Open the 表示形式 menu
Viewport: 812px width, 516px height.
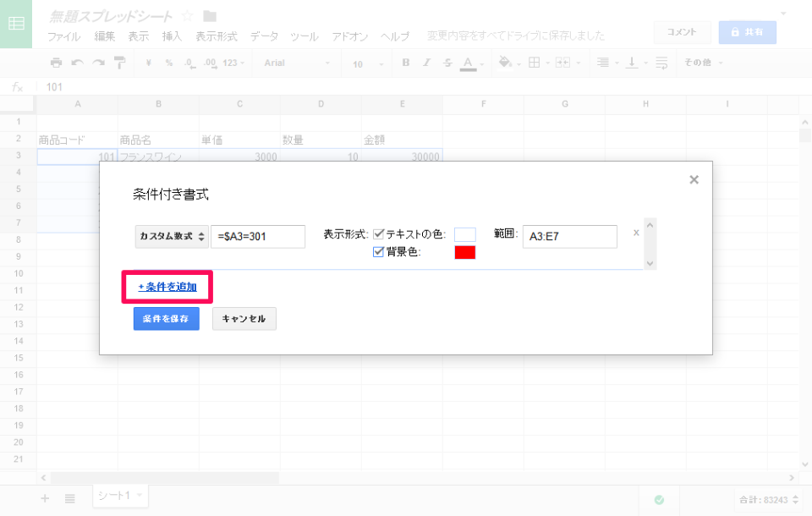pyautogui.click(x=217, y=36)
